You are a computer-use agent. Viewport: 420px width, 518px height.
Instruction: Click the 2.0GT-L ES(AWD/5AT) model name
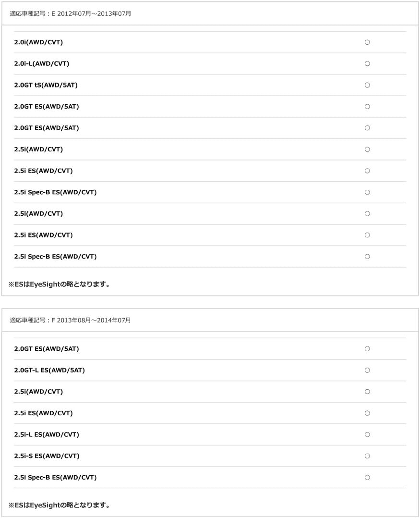[x=49, y=370]
